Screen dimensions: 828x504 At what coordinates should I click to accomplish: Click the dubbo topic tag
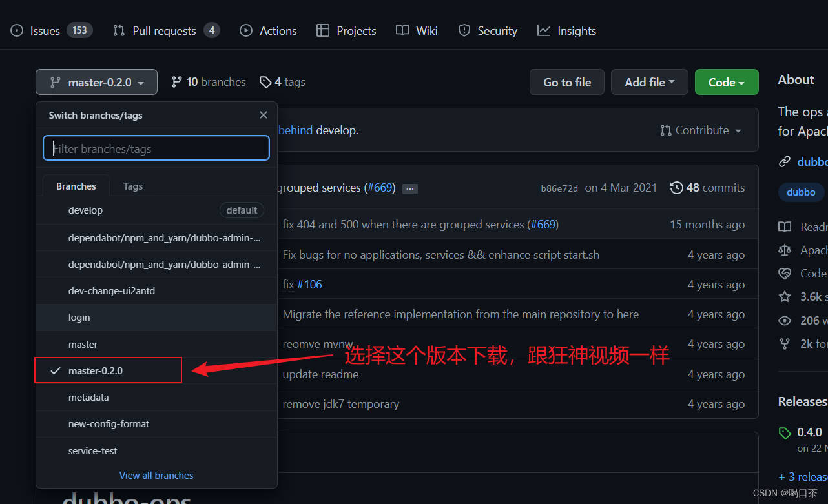pos(801,192)
